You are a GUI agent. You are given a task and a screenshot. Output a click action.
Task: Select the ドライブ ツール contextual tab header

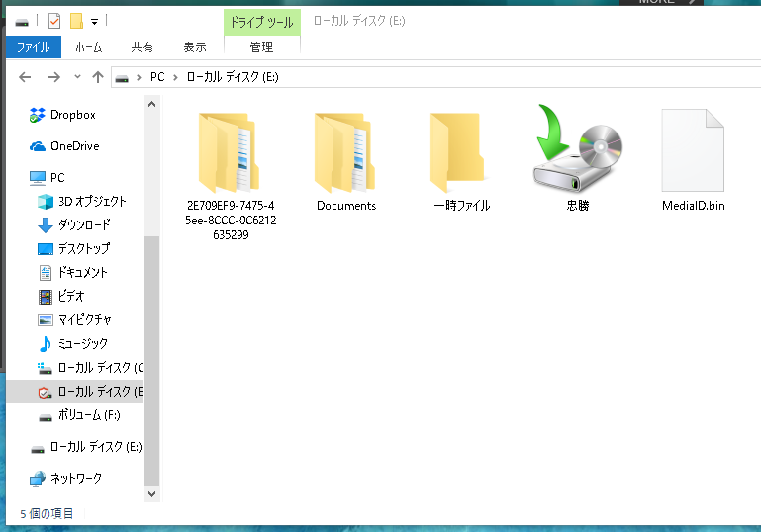(261, 22)
